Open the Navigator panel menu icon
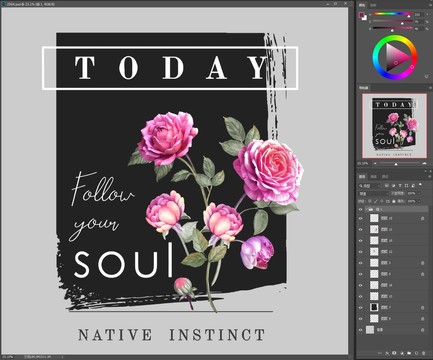 click(429, 88)
